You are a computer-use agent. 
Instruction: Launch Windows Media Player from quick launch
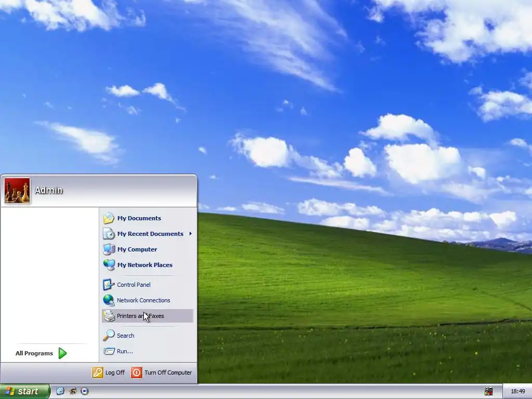pos(85,391)
